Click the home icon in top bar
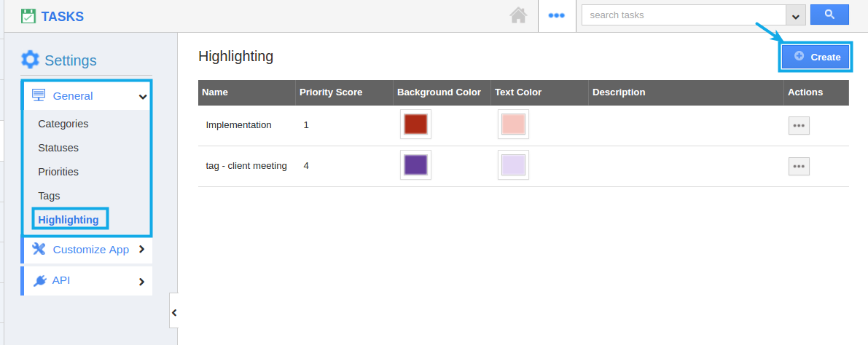Viewport: 868px width, 345px height. tap(518, 15)
